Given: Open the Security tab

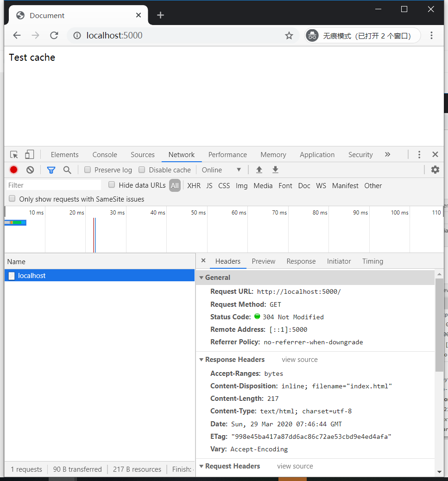Looking at the screenshot, I should click(x=360, y=155).
